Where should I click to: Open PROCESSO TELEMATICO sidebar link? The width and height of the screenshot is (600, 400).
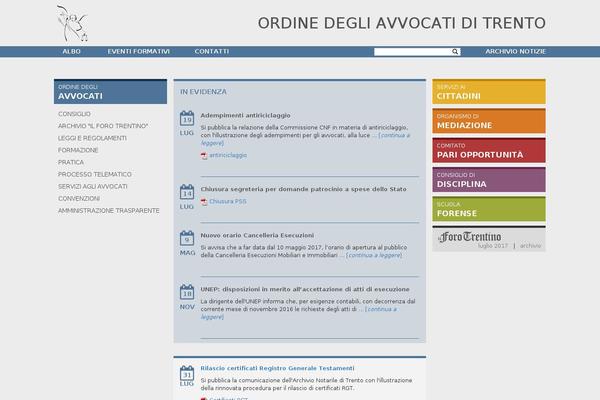pos(95,174)
